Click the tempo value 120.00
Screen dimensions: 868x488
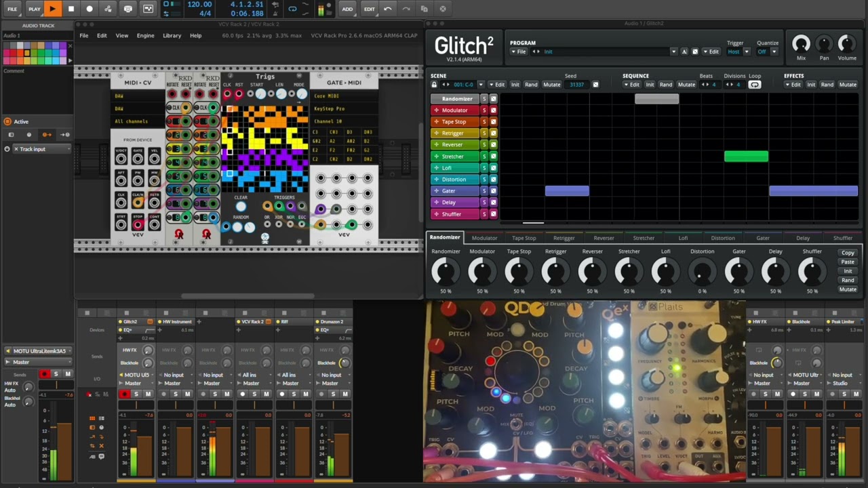(199, 5)
